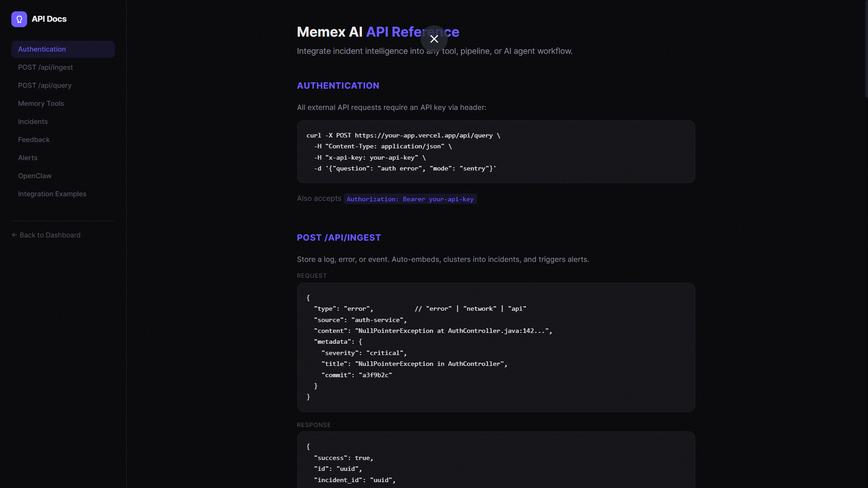Click the ingest request JSON code block
This screenshot has height=488, width=868.
[x=496, y=347]
